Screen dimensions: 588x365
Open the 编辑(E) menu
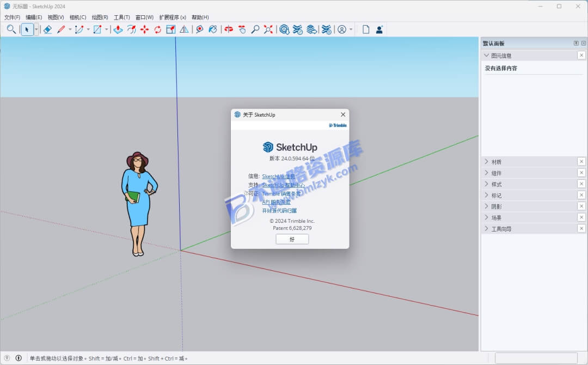pos(34,17)
